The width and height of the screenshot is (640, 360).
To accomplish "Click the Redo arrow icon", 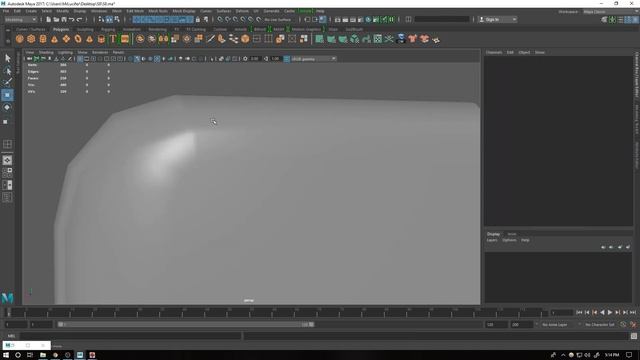I will [80, 20].
